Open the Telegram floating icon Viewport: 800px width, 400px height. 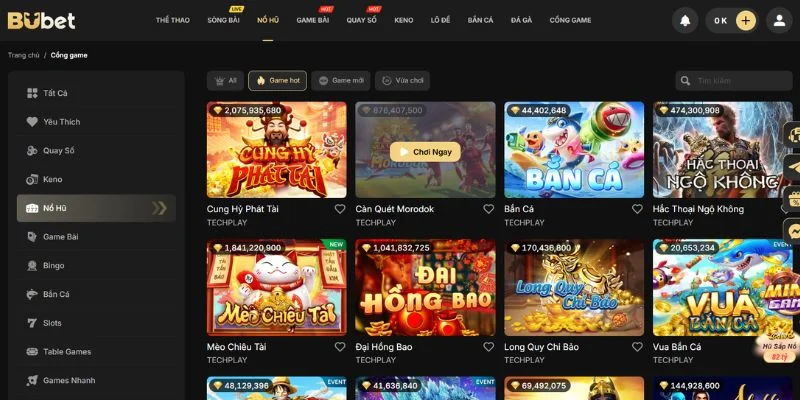793,166
